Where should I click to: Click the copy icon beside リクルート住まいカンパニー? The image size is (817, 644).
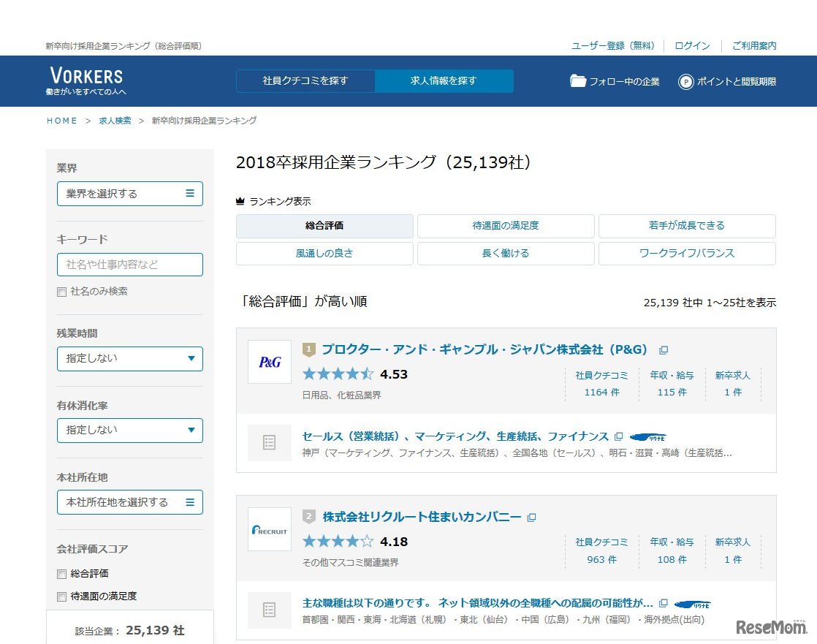(x=532, y=517)
